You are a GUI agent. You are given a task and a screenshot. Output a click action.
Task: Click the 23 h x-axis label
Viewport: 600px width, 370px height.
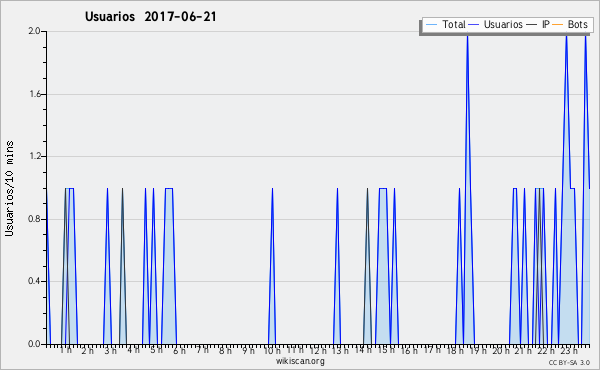click(x=569, y=350)
